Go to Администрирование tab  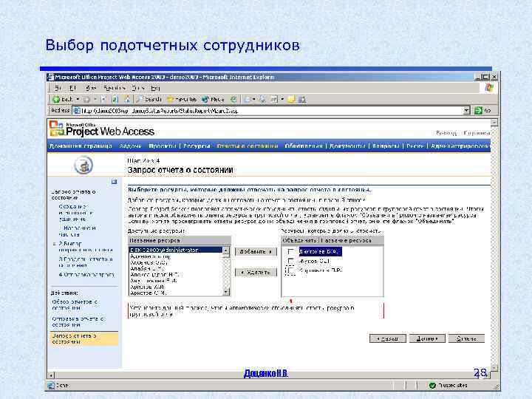(x=460, y=146)
